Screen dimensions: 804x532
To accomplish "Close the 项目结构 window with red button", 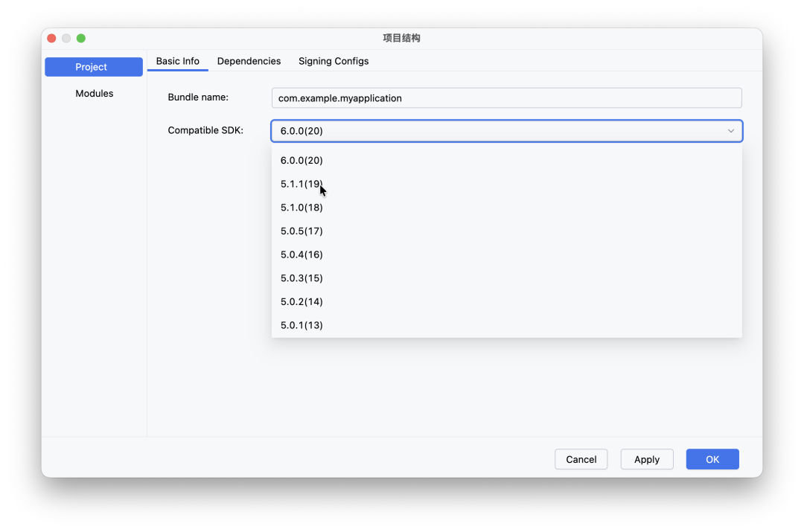I will pos(52,39).
